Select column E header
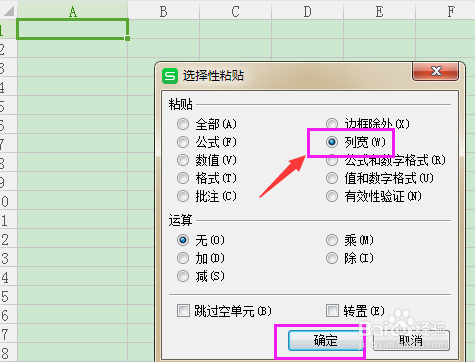 379,11
